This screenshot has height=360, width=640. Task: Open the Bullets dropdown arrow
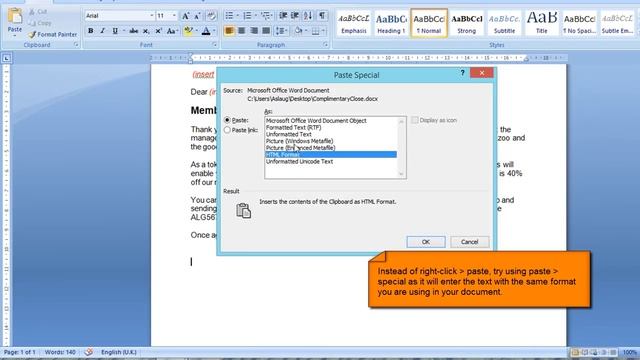238,16
